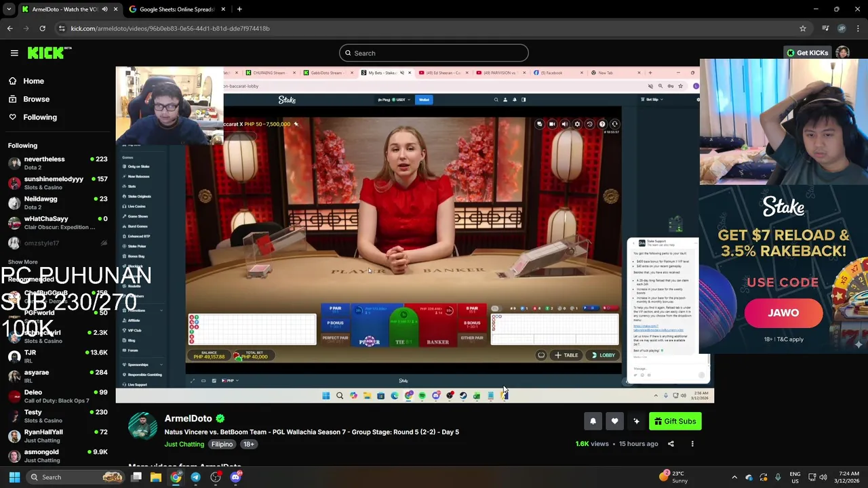Open the tab search dropdown
The width and height of the screenshot is (868, 488).
9,9
